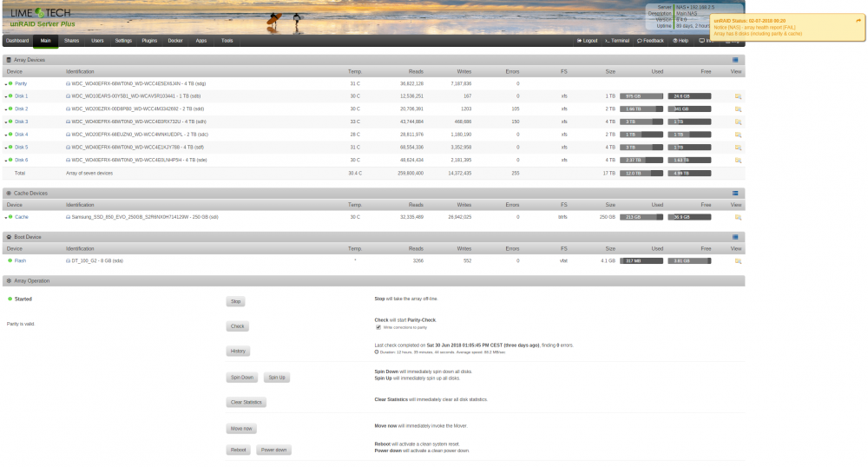This screenshot has height=467, width=868.
Task: Click the green status ball beside Disk 3
Action: (10, 122)
